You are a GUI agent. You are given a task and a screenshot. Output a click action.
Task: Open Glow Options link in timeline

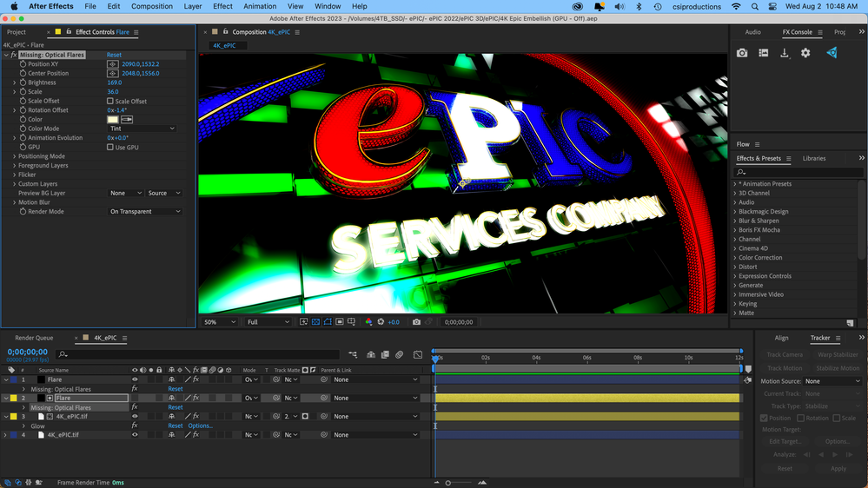click(x=200, y=426)
